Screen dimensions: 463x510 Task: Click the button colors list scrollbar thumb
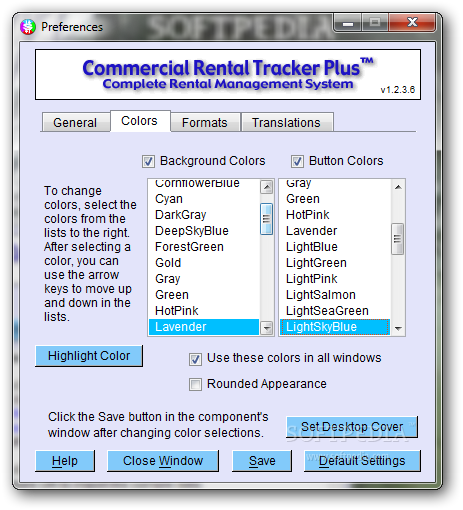[x=397, y=239]
